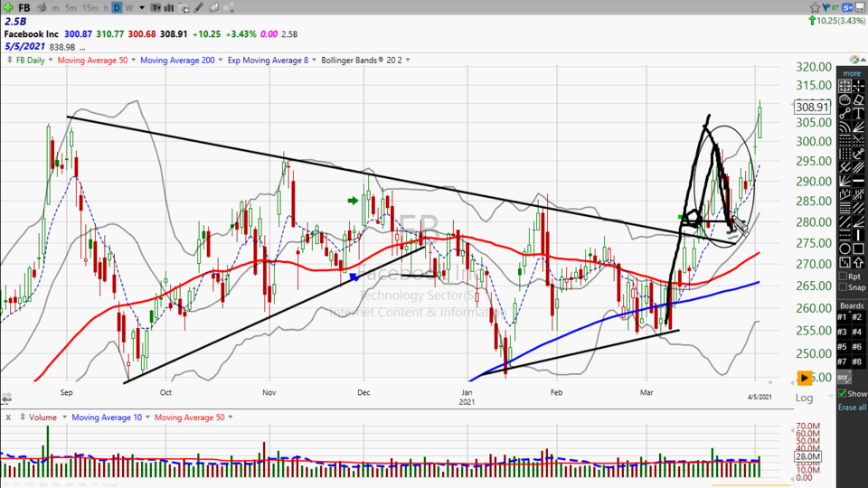Uncheck the Show drawings checkbox
Image resolution: width=868 pixels, height=488 pixels.
[x=843, y=394]
